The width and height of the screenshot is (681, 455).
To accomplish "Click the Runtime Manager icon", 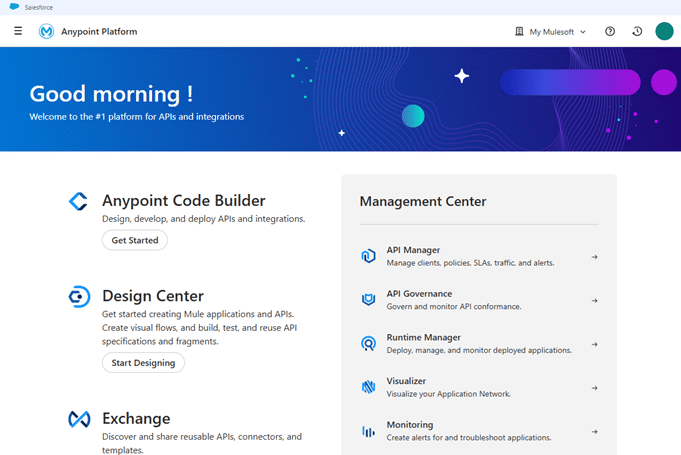I will (x=368, y=344).
